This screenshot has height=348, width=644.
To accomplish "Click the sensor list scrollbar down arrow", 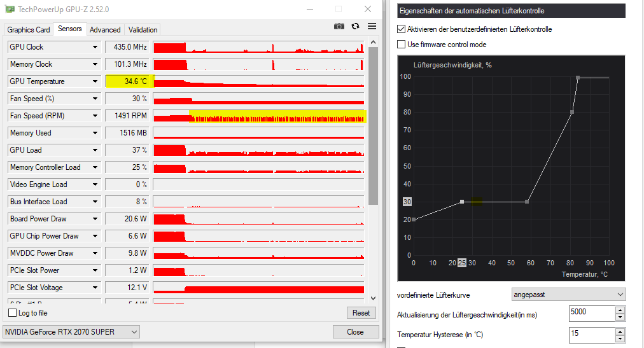I will (373, 298).
